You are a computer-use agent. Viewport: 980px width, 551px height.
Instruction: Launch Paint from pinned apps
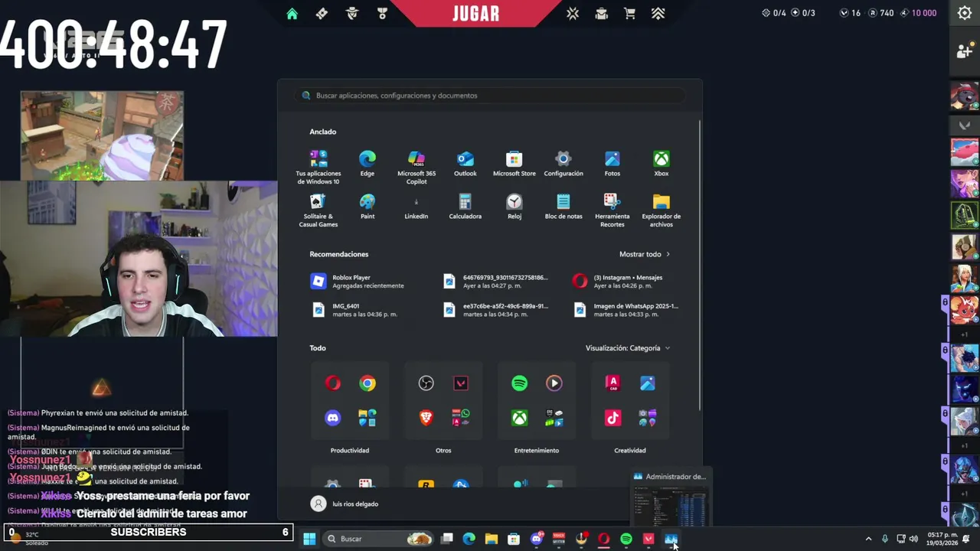(x=367, y=206)
